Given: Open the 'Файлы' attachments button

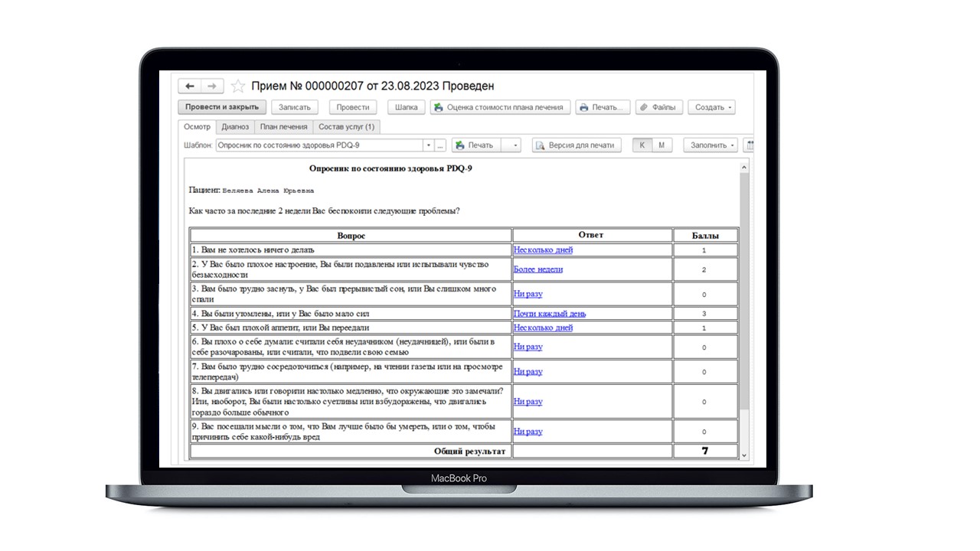Looking at the screenshot, I should (x=658, y=107).
